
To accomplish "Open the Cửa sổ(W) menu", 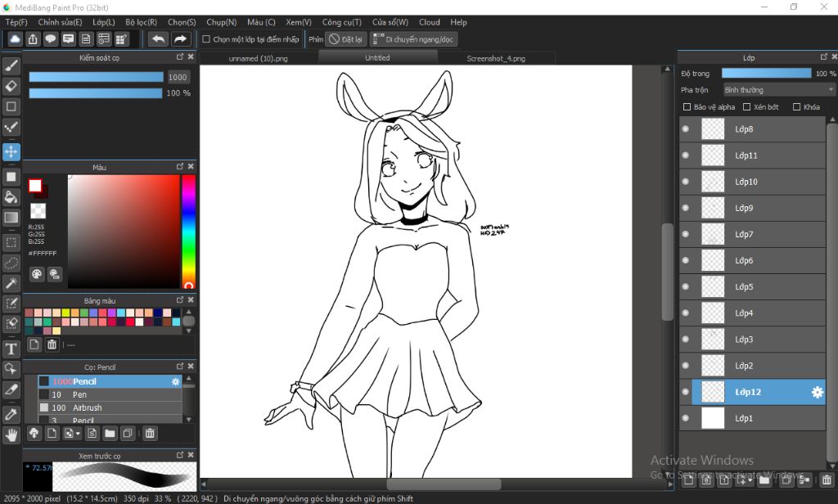I will [390, 22].
